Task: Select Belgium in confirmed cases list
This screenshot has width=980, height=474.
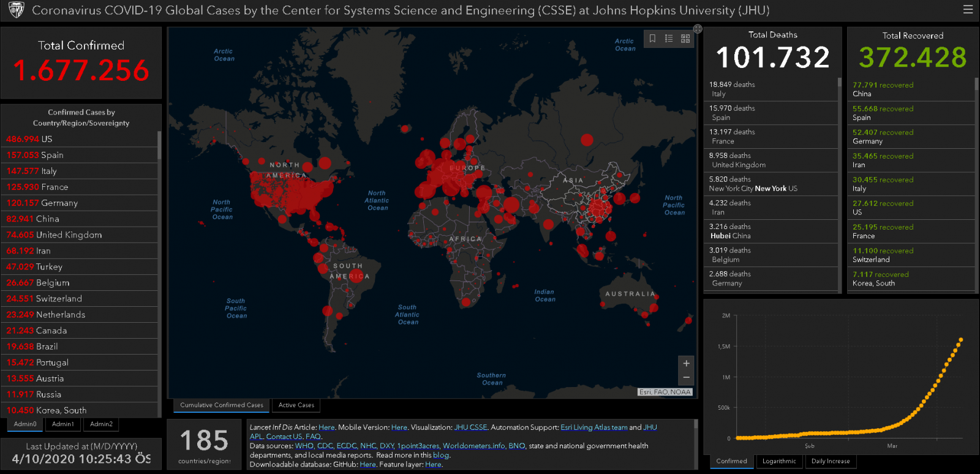Action: (x=80, y=282)
